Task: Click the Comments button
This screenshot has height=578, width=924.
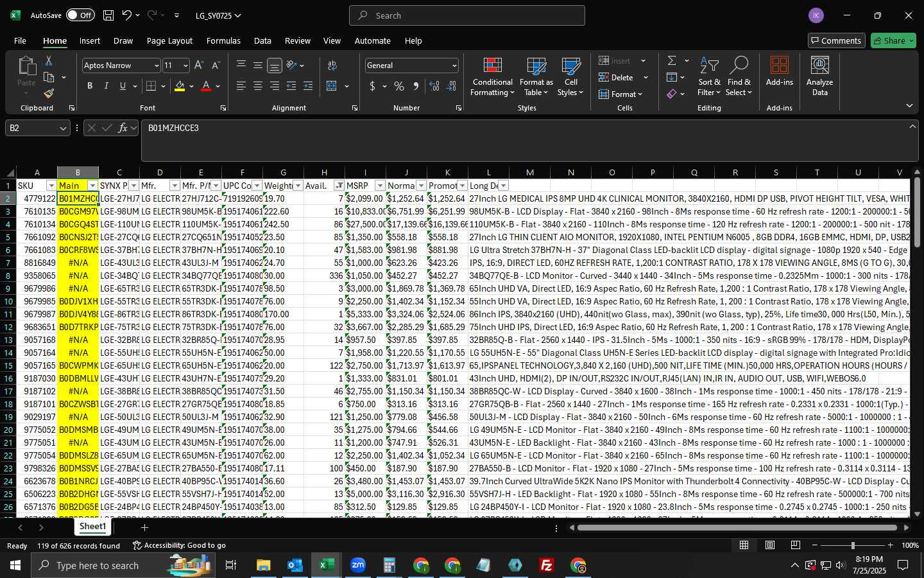Action: click(835, 40)
